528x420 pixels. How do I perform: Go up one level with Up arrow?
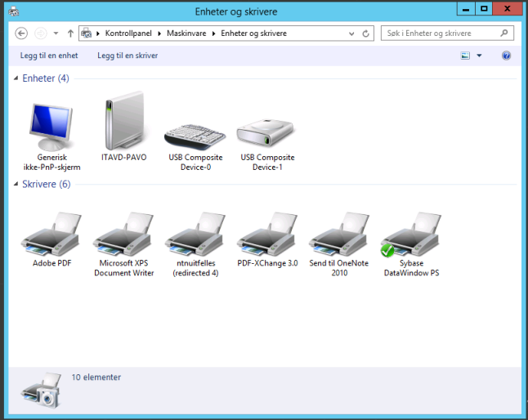[70, 34]
